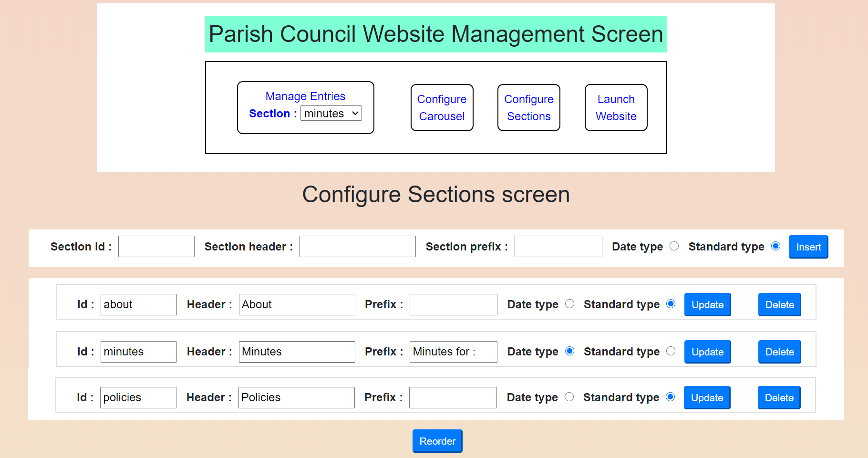
Task: Choose Date type in about row
Action: pyautogui.click(x=569, y=304)
